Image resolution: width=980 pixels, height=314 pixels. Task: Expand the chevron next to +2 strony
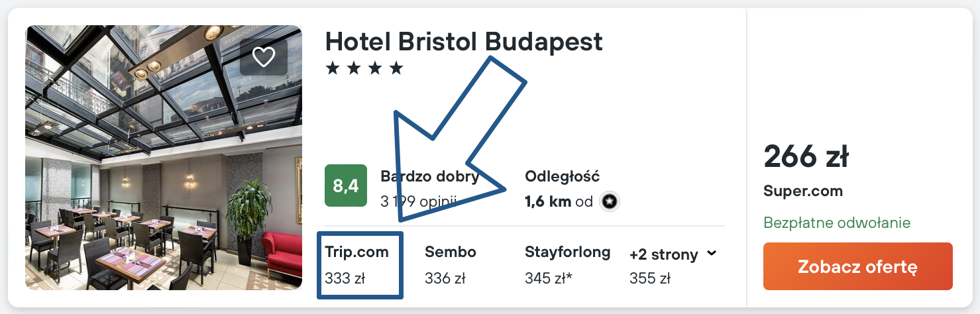[712, 253]
